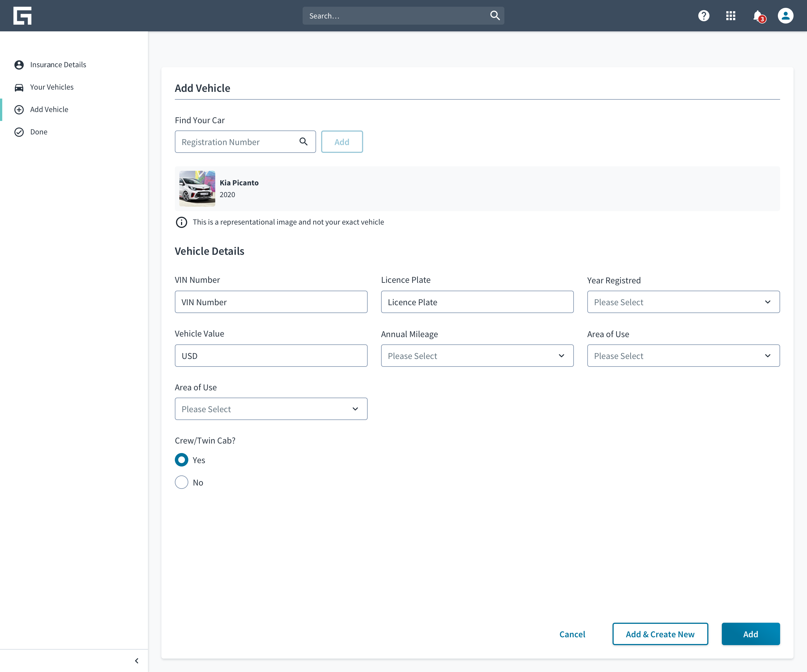Select Yes for Crew/Twin Cab
Viewport: 807px width, 672px height.
tap(182, 460)
